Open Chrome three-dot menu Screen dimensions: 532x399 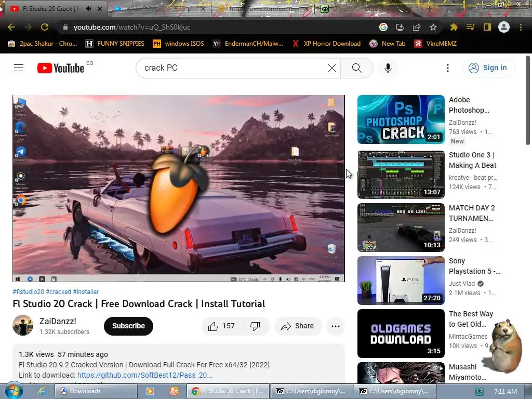[521, 27]
